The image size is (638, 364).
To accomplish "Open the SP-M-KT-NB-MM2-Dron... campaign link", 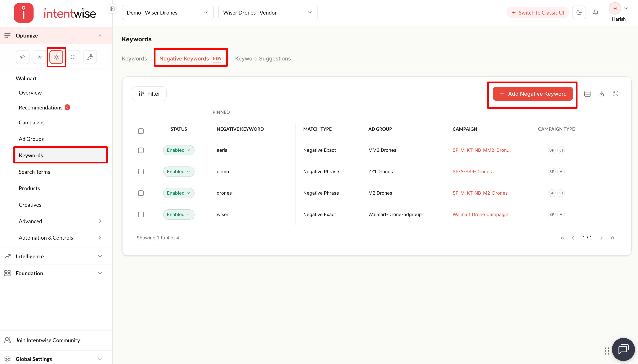I will pos(481,150).
